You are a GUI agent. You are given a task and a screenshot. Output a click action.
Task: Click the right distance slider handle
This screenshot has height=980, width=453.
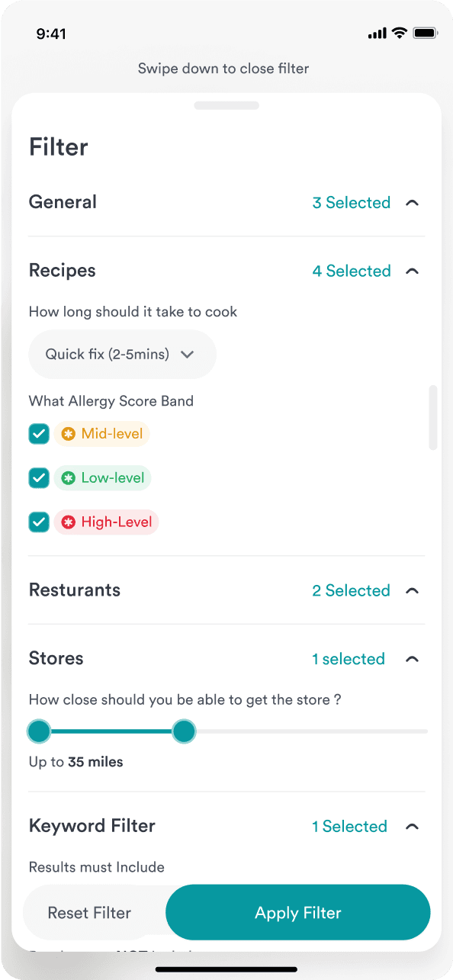pos(184,732)
